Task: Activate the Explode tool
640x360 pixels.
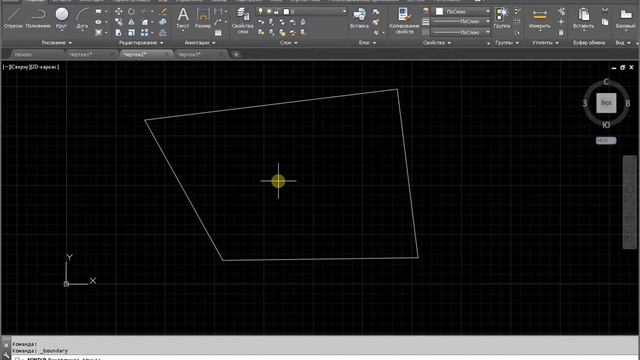Action: pos(163,22)
